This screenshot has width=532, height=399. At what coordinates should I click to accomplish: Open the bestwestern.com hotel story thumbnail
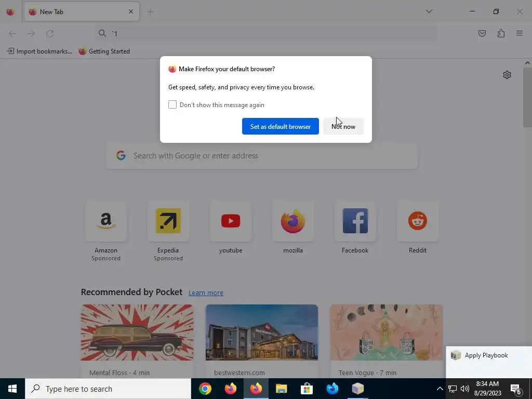click(262, 332)
